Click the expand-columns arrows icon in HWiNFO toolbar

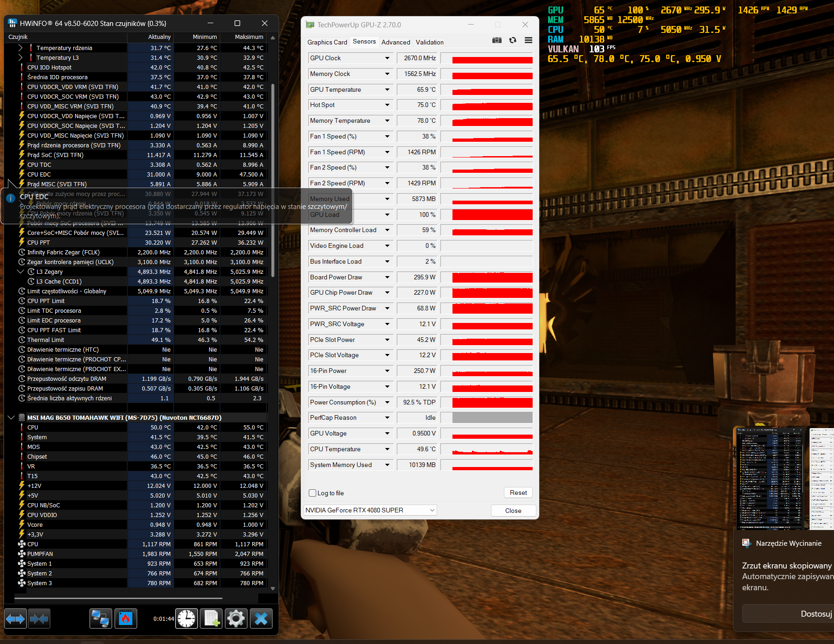click(15, 619)
